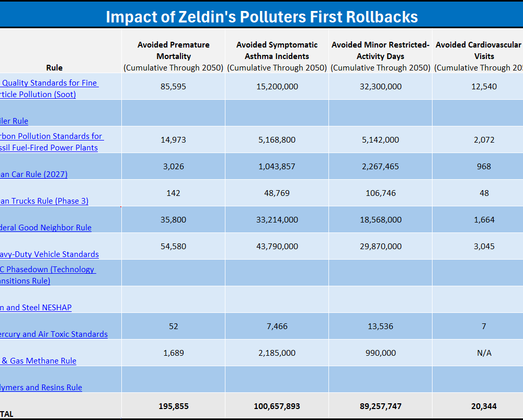
Task: Open the Carbon Pollution Standards power plants link
Action: (x=52, y=142)
